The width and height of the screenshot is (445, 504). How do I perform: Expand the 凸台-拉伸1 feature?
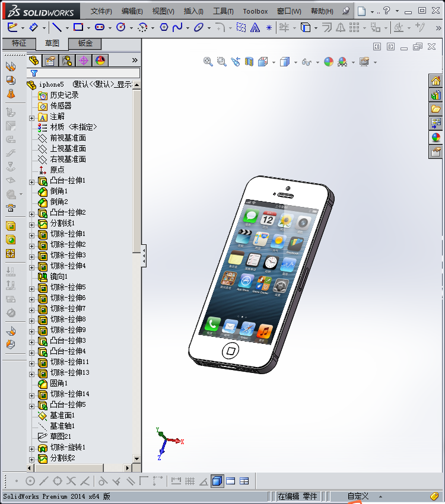tap(31, 182)
